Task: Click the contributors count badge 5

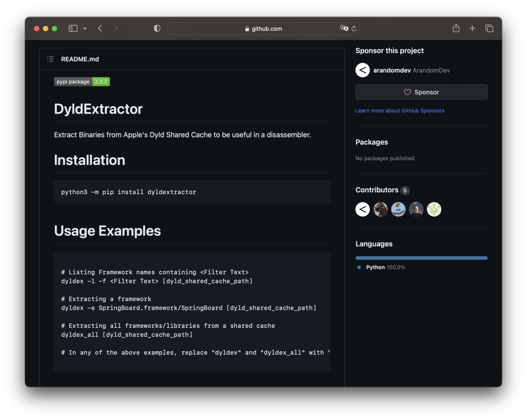Action: (405, 191)
